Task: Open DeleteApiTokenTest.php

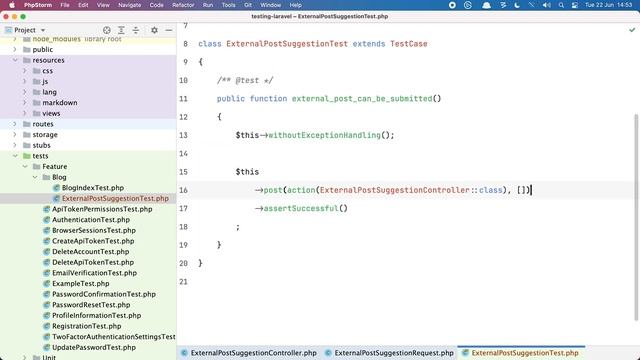Action: (x=93, y=262)
